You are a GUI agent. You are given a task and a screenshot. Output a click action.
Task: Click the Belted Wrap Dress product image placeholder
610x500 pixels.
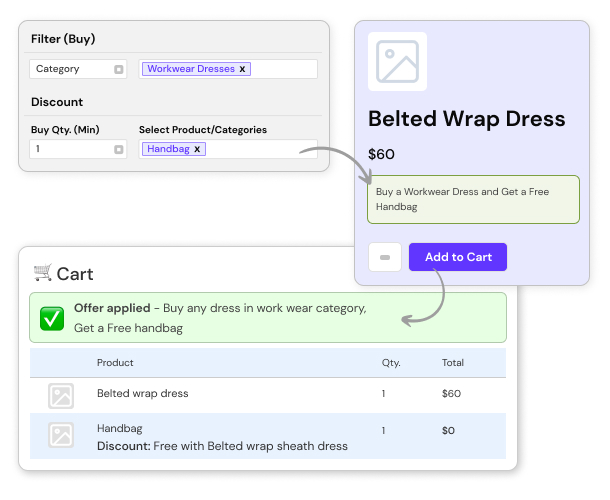(397, 62)
